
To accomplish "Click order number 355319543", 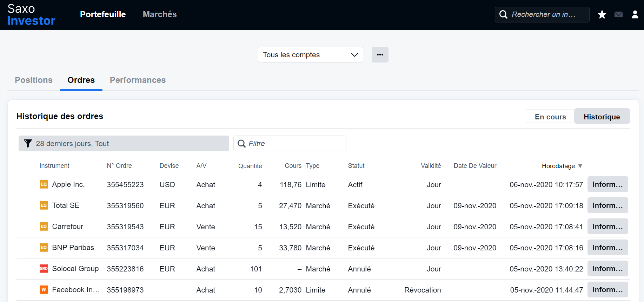I will [125, 227].
